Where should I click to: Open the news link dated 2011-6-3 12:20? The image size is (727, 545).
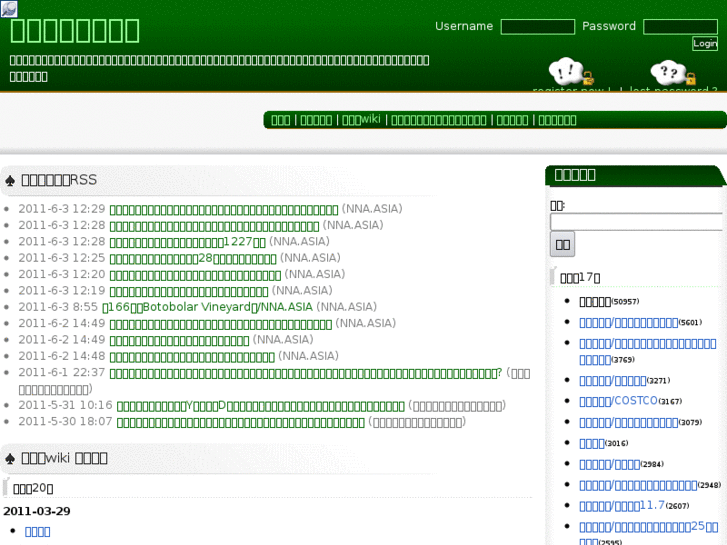coord(195,275)
